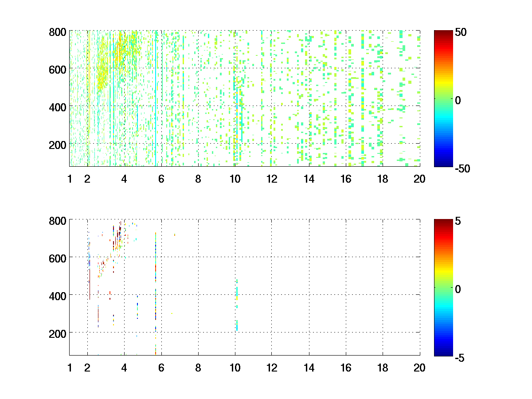The width and height of the screenshot is (532, 399).
Task: Click the colorbar ranging from -5 to 5
Action: coord(443,287)
